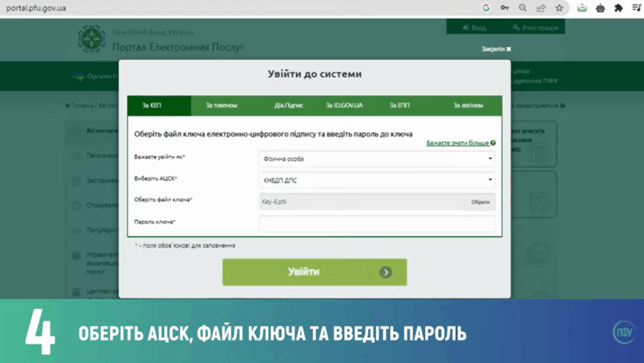Click the zoom magnifier icon in address bar
Screen dimensions: 644x363
(523, 8)
